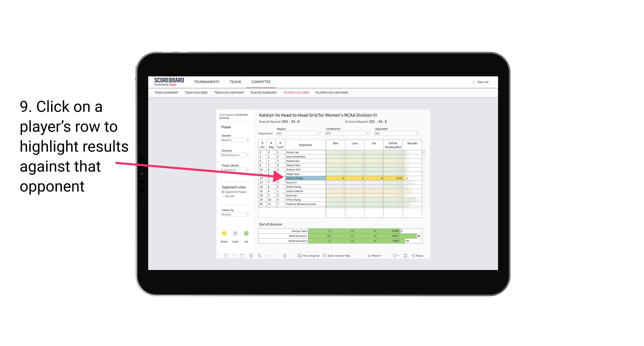Click Save Custom View button
Image resolution: width=644 pixels, height=346 pixels.
[341, 256]
